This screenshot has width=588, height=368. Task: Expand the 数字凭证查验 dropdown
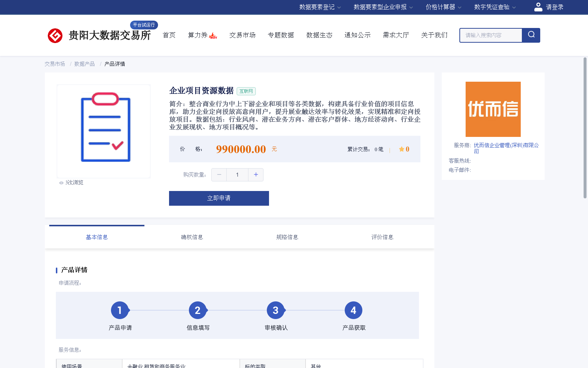[495, 7]
